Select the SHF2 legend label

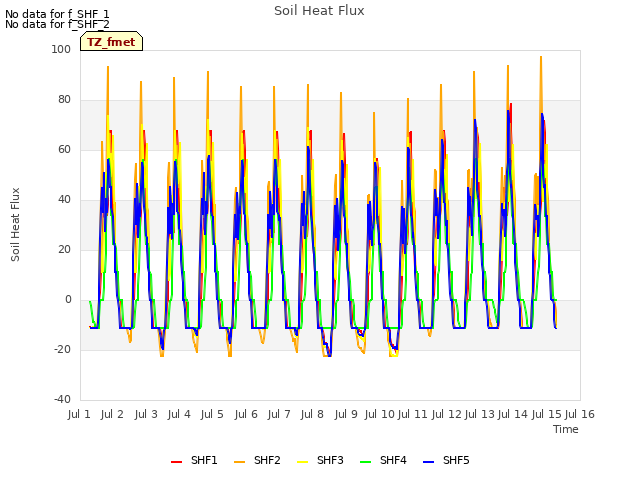pos(267,460)
